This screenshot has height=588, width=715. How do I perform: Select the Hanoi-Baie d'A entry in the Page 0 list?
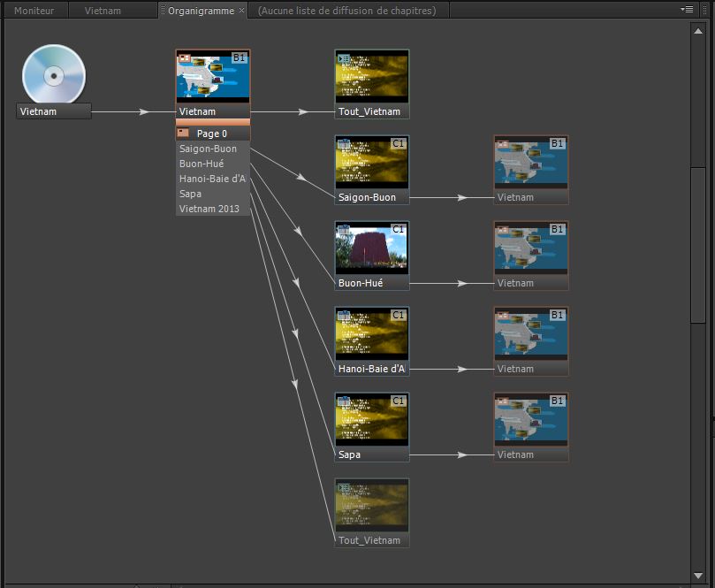point(212,179)
